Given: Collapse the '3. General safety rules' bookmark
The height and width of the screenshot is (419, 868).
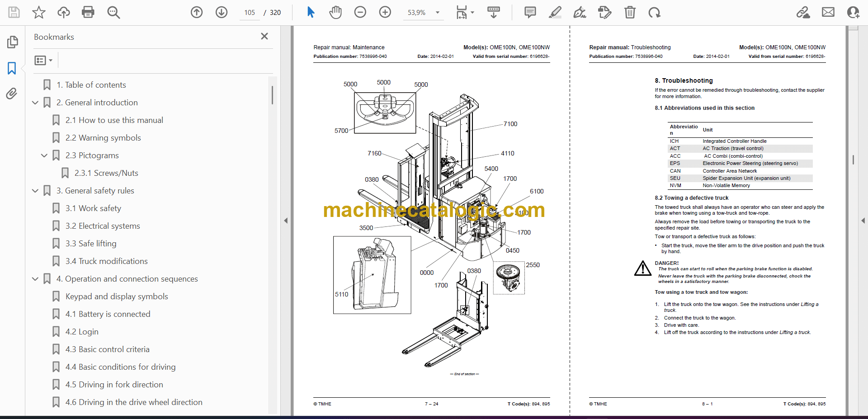Looking at the screenshot, I should click(x=35, y=191).
